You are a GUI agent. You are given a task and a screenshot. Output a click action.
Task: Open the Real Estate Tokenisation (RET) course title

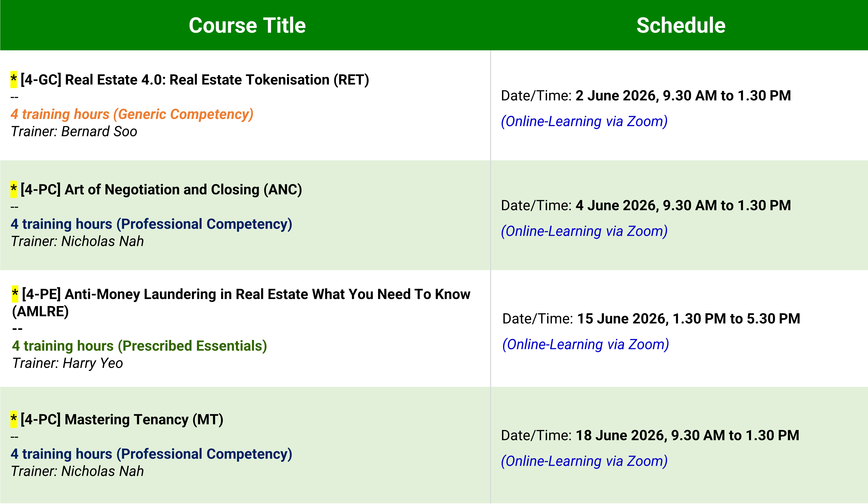pyautogui.click(x=195, y=80)
